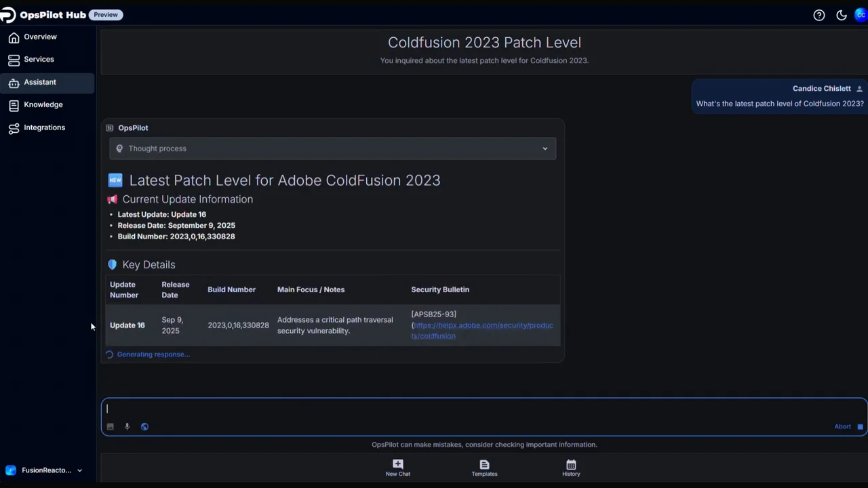Image resolution: width=868 pixels, height=488 pixels.
Task: Click the attach image icon
Action: click(111, 426)
